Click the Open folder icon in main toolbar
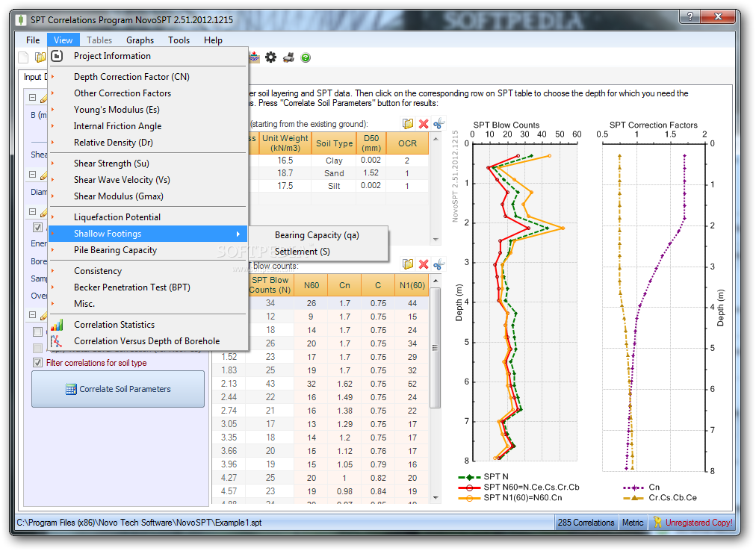This screenshot has height=551, width=756. pyautogui.click(x=40, y=57)
